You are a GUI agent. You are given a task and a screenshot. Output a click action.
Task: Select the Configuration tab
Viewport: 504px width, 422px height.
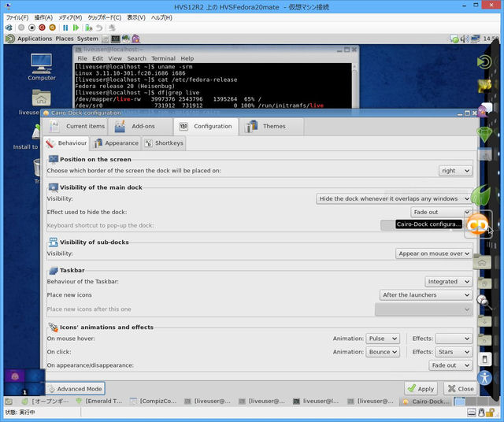[206, 126]
